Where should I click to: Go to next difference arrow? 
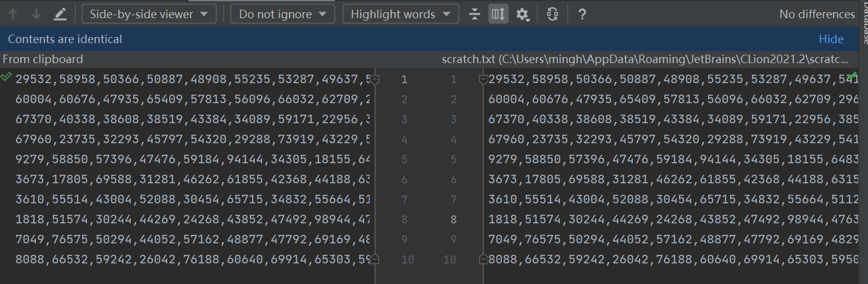click(36, 14)
